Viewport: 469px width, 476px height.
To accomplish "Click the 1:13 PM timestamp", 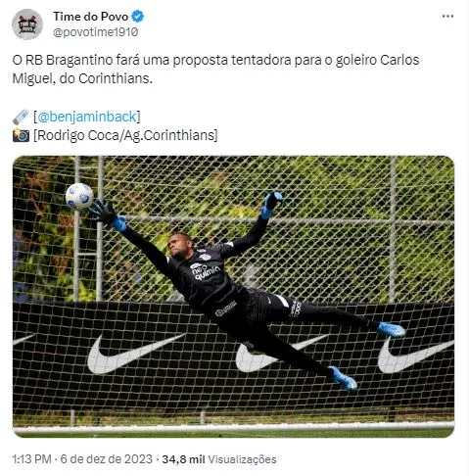I will [x=31, y=459].
